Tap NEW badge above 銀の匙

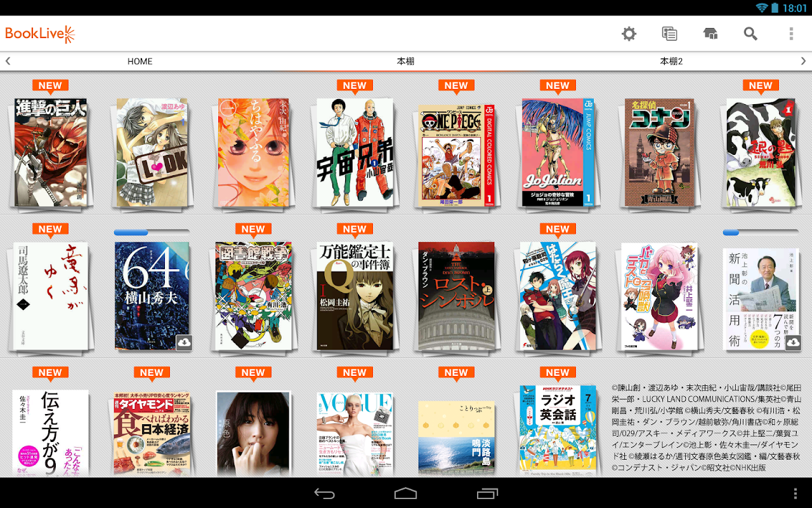coord(761,86)
